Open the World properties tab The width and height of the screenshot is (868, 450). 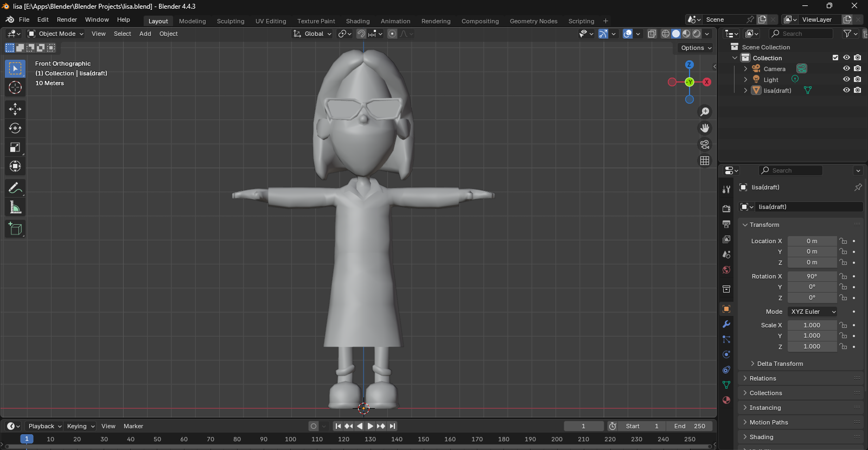click(726, 270)
